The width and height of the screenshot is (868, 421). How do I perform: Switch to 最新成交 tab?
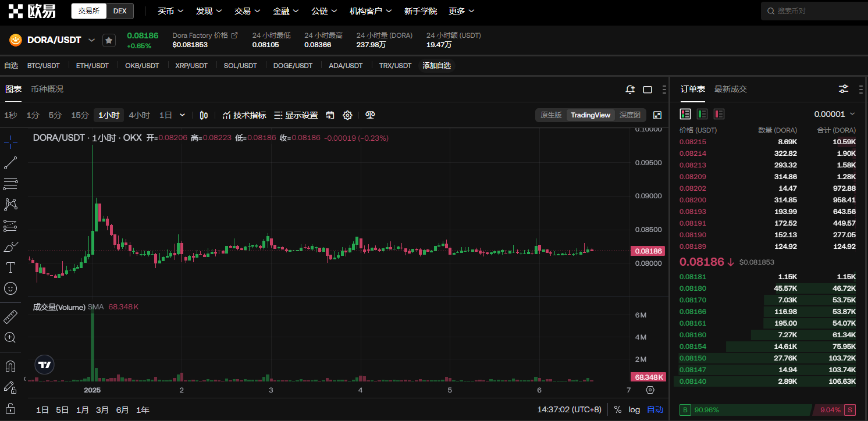click(730, 89)
